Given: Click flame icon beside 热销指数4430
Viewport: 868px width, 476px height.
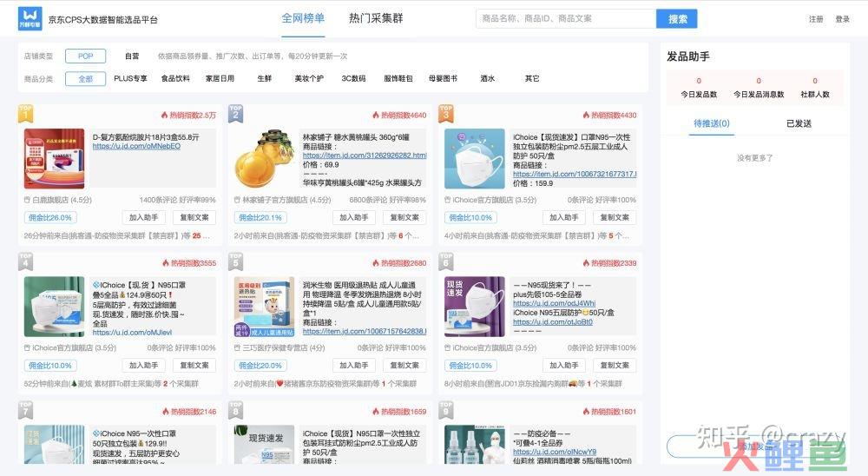Looking at the screenshot, I should [x=586, y=116].
